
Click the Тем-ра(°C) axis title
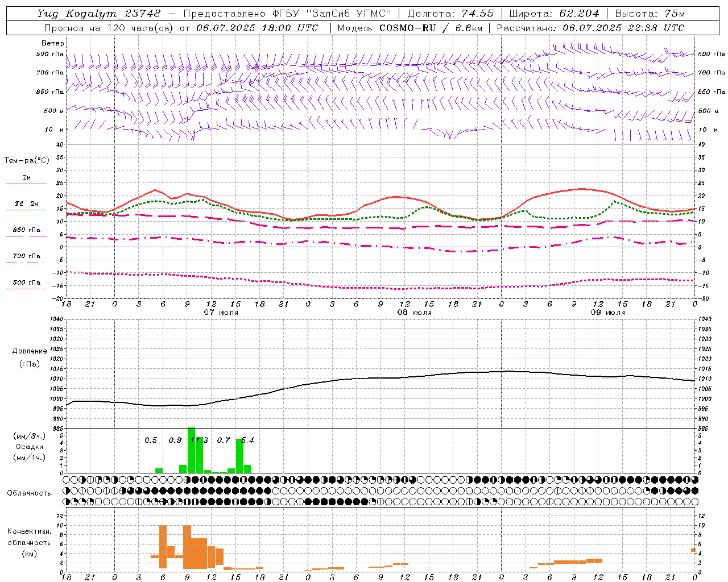point(27,160)
